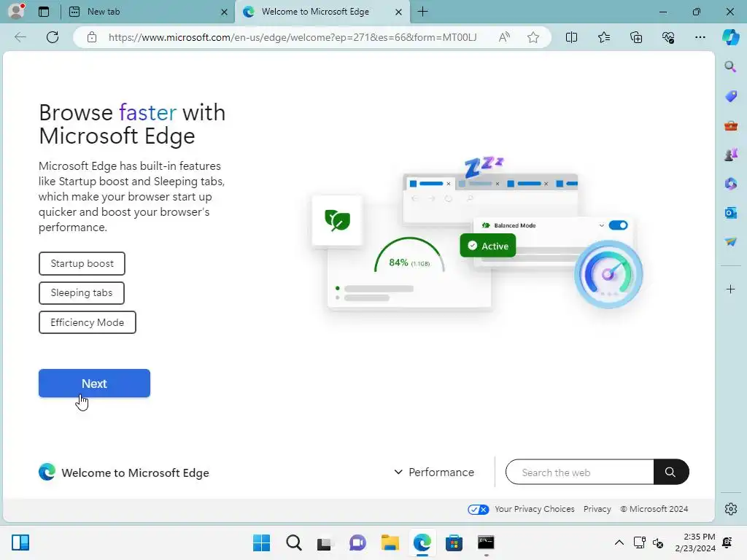This screenshot has height=560, width=747.
Task: Open Chat app from taskbar
Action: point(357,542)
